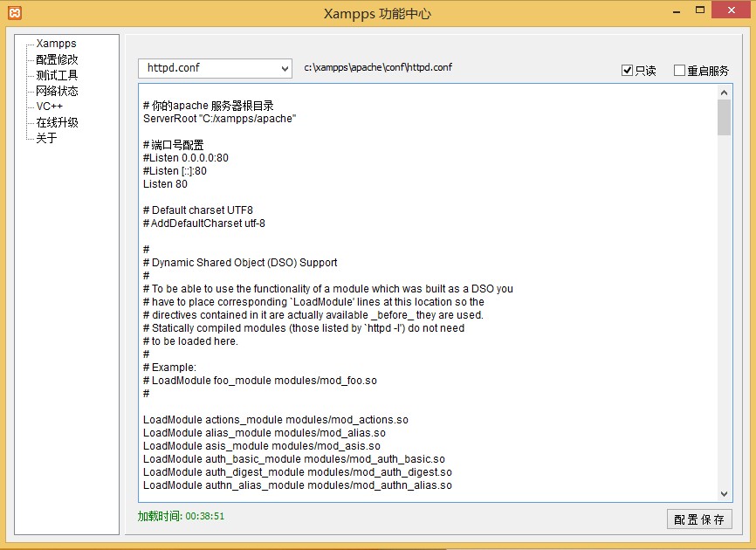Click the scroll down arrow of config editor
The height and width of the screenshot is (550, 756).
point(724,493)
